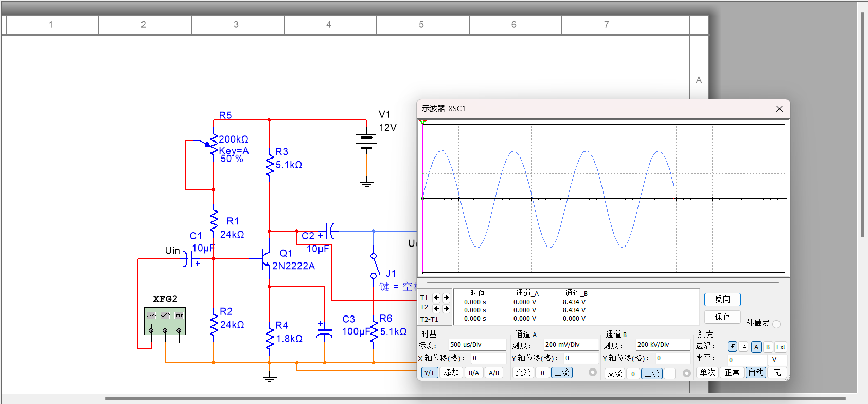Select rising edge trigger icon

tap(732, 347)
